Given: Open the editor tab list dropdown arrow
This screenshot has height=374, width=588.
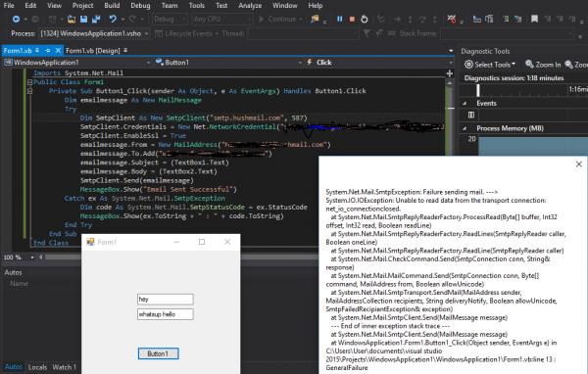Looking at the screenshot, I should [x=451, y=51].
